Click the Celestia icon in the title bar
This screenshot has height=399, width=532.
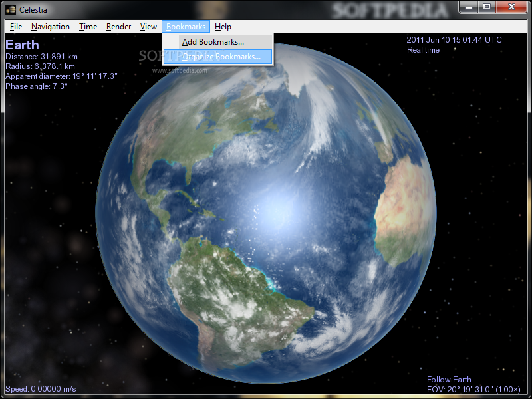point(11,9)
